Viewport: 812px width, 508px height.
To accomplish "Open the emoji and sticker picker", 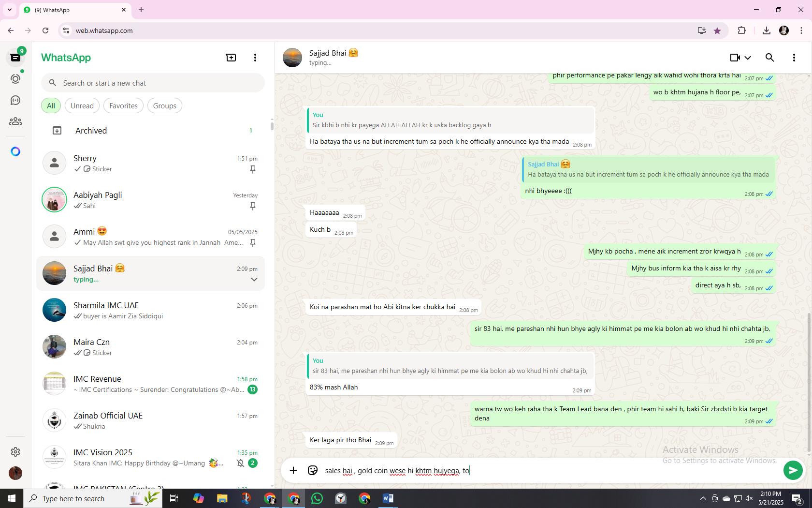I will [x=313, y=470].
